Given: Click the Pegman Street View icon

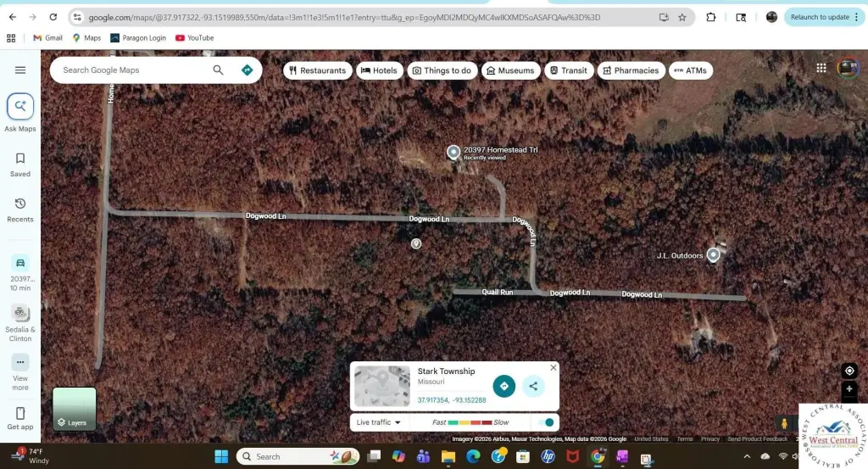Looking at the screenshot, I should pos(784,423).
